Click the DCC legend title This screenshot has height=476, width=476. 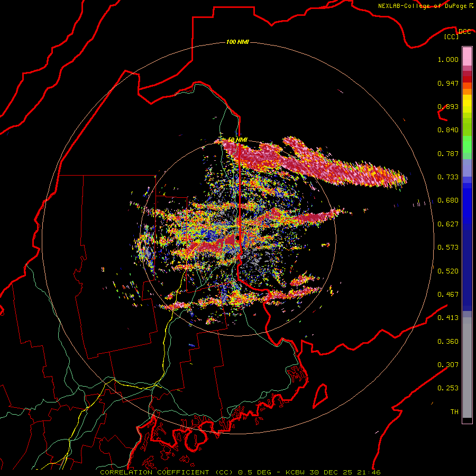click(x=464, y=32)
